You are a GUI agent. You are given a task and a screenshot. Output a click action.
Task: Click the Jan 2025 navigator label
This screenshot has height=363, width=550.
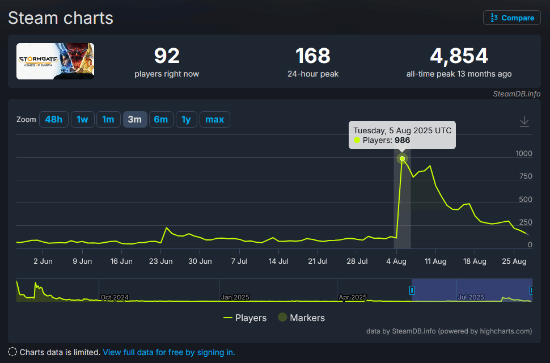[x=235, y=297]
